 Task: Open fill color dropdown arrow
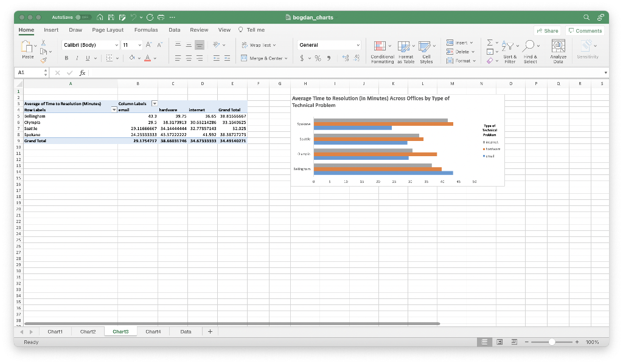[x=139, y=58]
